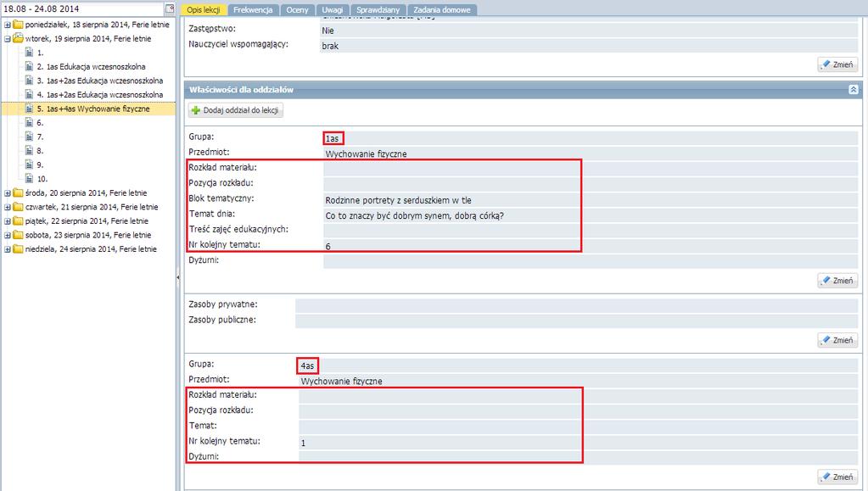Switch to the Opis lekcji tab
The height and width of the screenshot is (491, 868).
click(203, 10)
